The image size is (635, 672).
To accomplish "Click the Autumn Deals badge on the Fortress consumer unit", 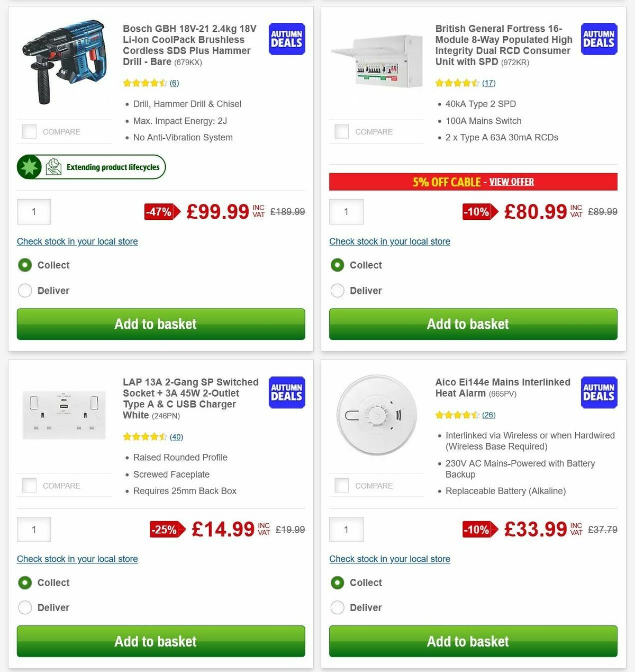I will point(598,39).
